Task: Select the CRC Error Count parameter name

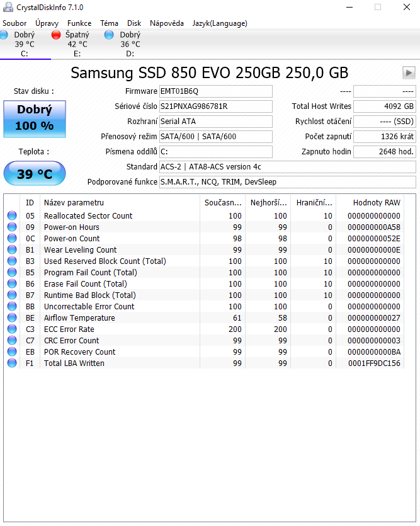Action: [71, 341]
